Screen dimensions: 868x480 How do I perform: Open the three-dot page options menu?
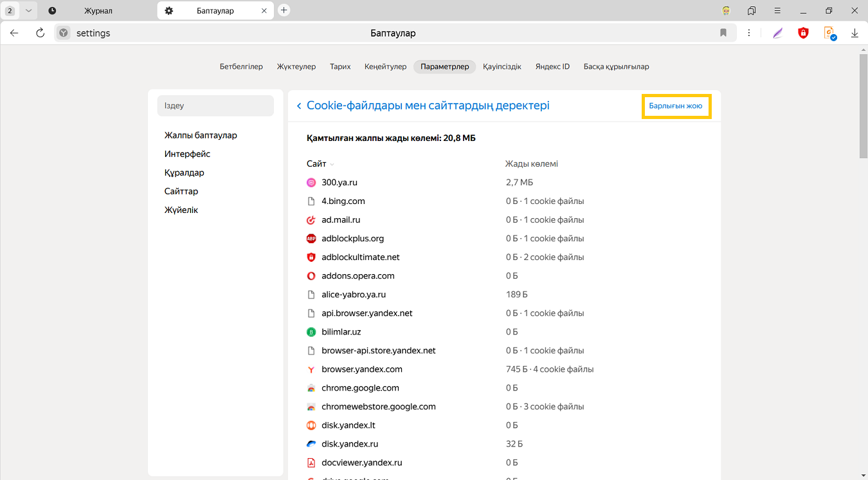[750, 33]
